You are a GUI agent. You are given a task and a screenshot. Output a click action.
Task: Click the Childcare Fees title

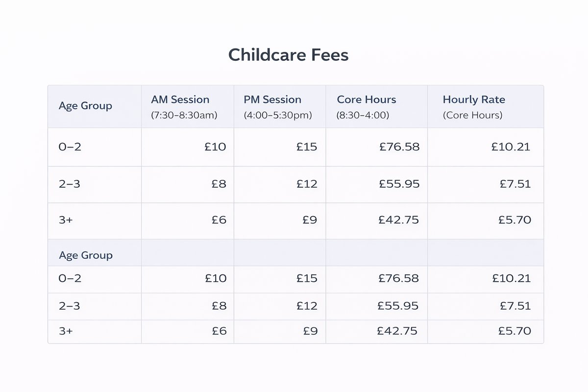coord(288,55)
